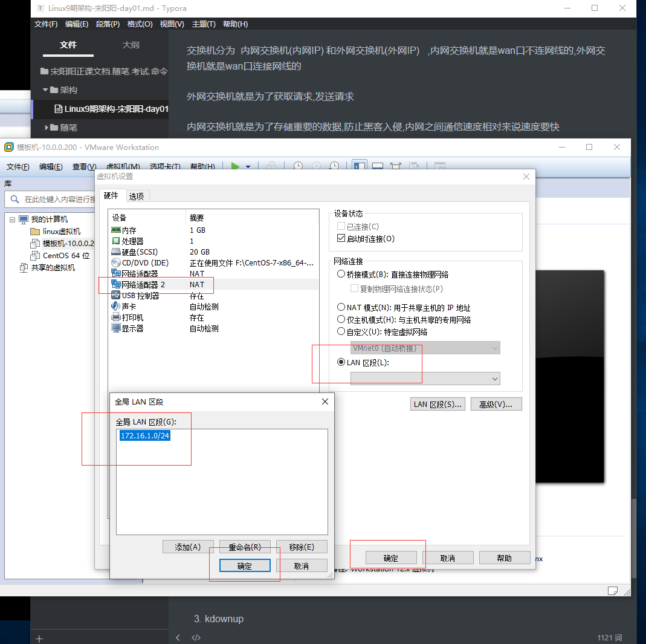Open the dropdown arrow beside the VMware play button
Image resolution: width=646 pixels, height=644 pixels.
tap(248, 166)
